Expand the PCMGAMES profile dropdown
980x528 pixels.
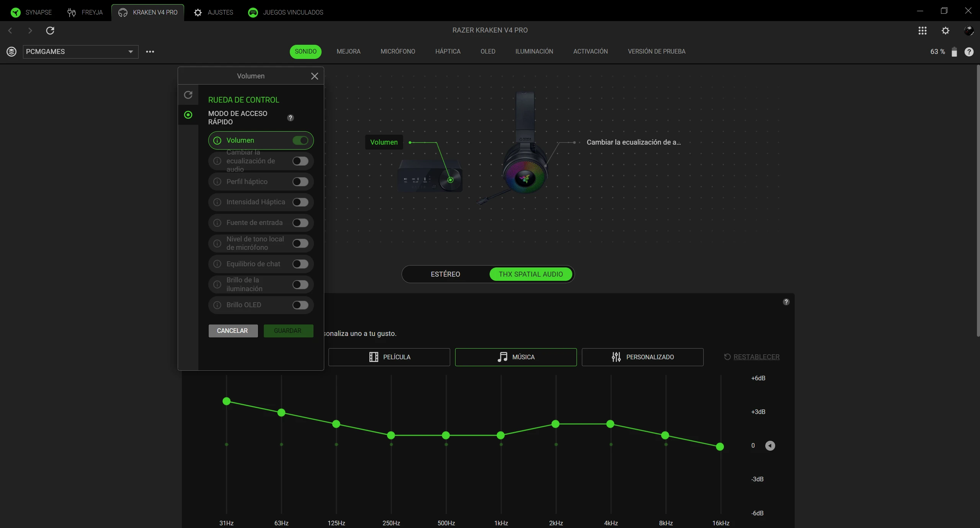pyautogui.click(x=81, y=52)
